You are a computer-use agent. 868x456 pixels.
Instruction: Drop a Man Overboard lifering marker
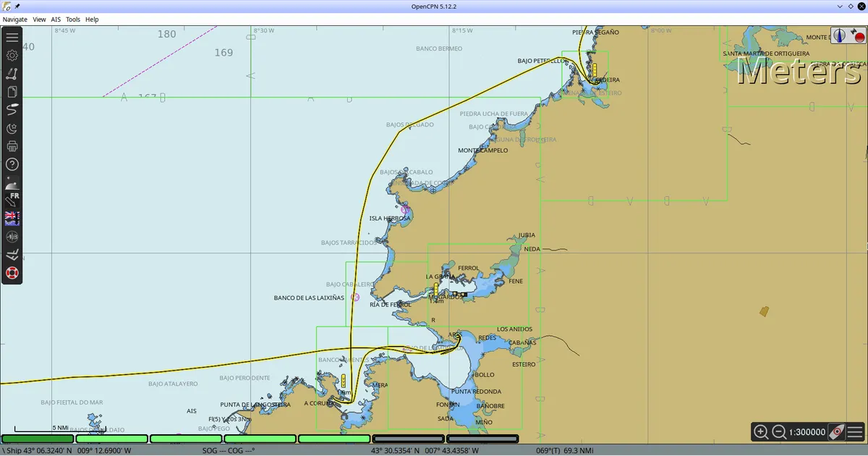click(12, 273)
